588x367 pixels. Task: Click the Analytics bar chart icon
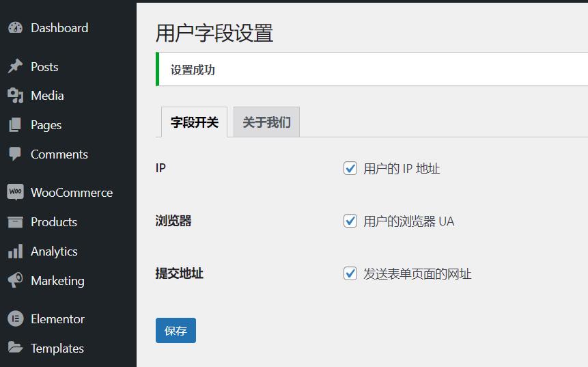coord(15,252)
